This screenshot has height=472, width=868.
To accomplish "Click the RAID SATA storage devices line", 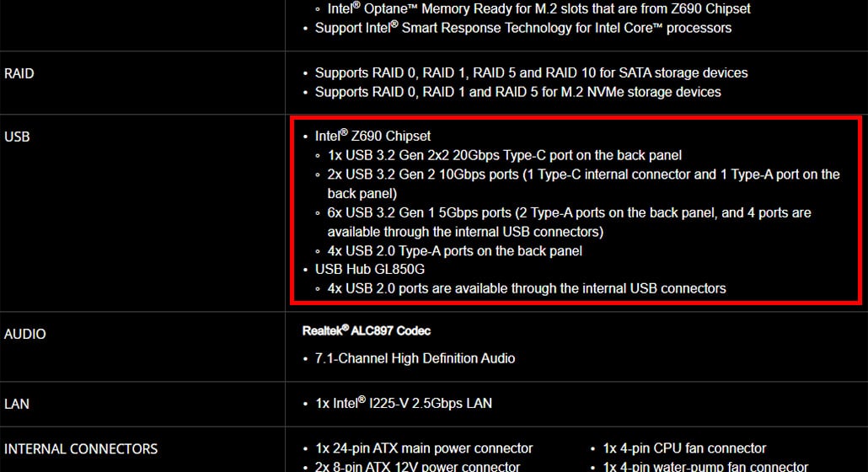I will pos(531,73).
